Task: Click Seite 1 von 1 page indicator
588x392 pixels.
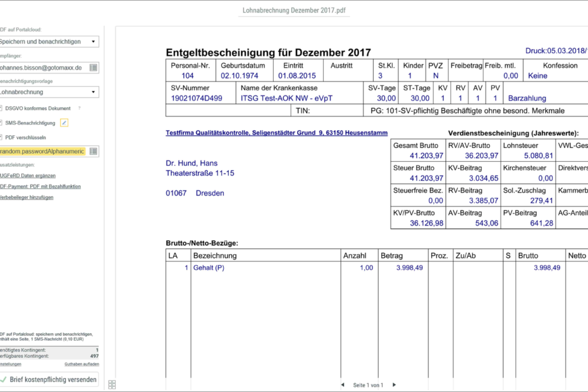Action: click(368, 385)
